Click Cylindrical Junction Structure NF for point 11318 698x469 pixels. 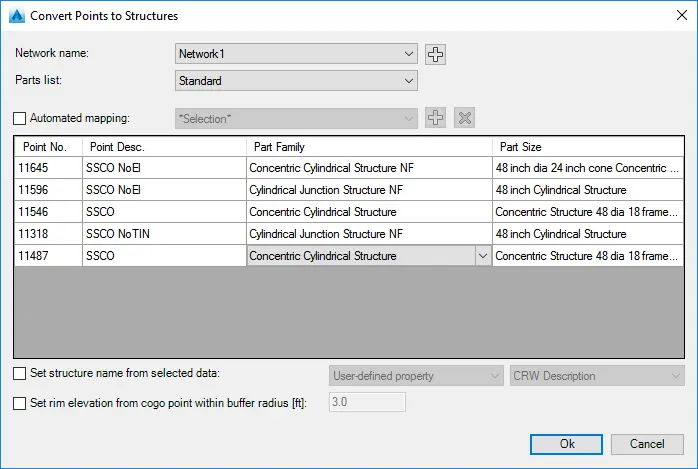pos(369,234)
